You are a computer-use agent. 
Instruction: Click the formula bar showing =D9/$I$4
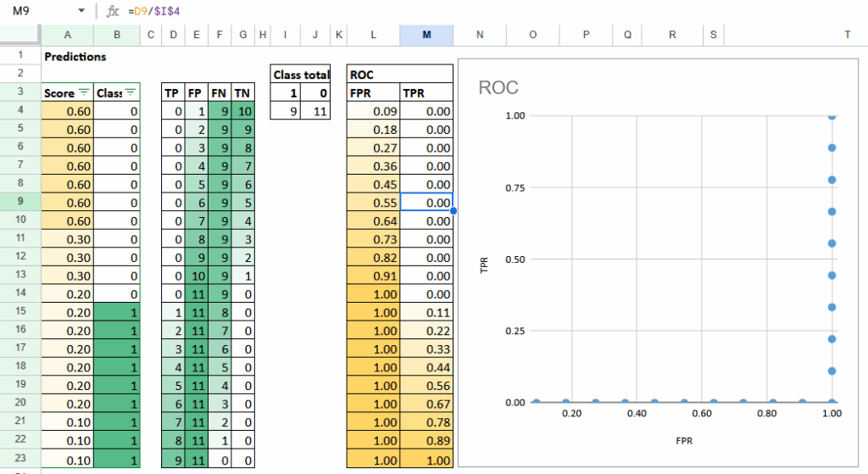424,12
